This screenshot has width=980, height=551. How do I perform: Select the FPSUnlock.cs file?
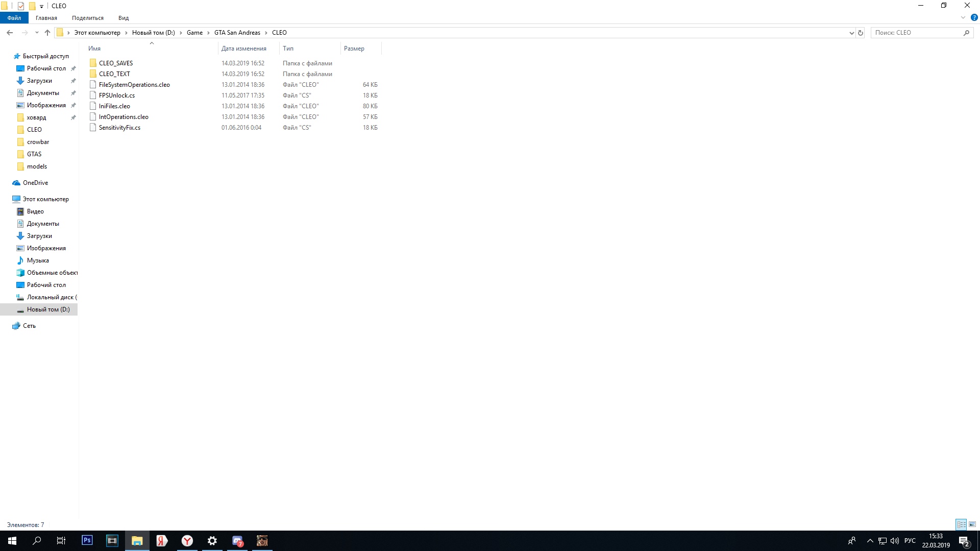click(x=117, y=95)
